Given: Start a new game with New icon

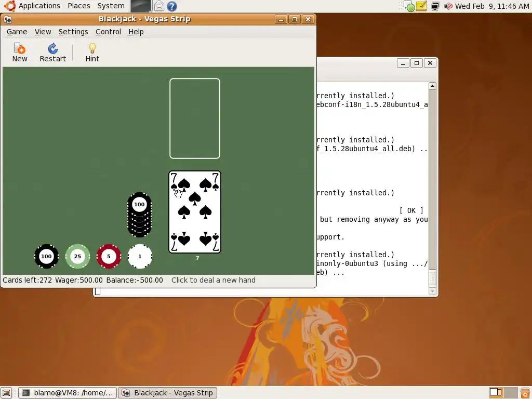Looking at the screenshot, I should 20,52.
